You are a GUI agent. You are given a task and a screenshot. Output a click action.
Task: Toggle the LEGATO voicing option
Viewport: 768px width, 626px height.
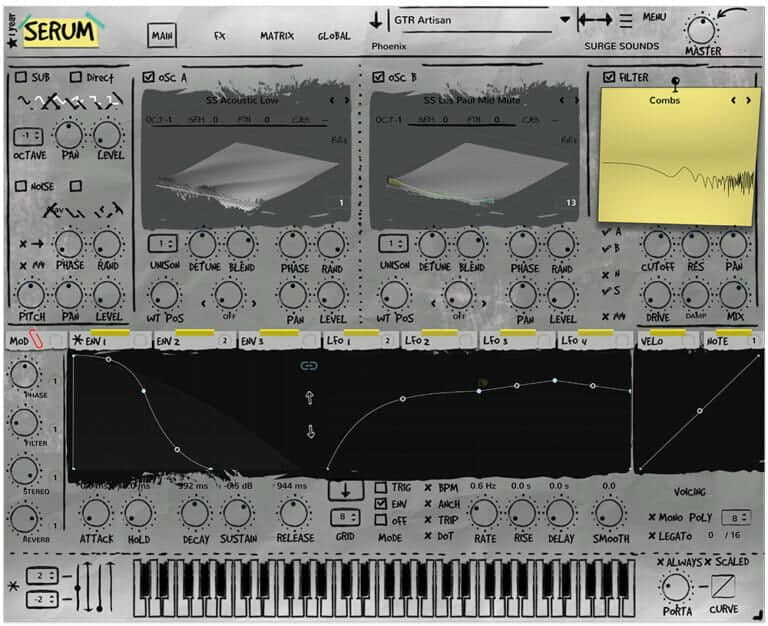tap(671, 536)
